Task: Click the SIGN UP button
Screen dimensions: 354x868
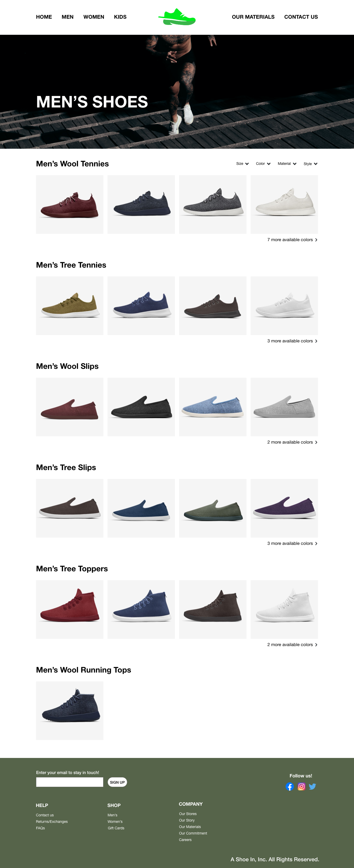Action: 117,782
